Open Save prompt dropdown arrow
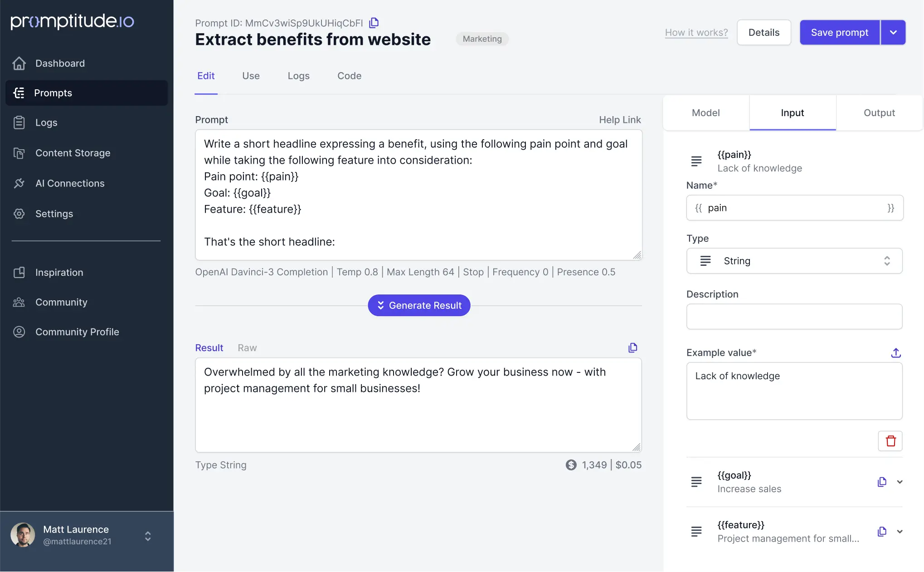 click(x=893, y=32)
